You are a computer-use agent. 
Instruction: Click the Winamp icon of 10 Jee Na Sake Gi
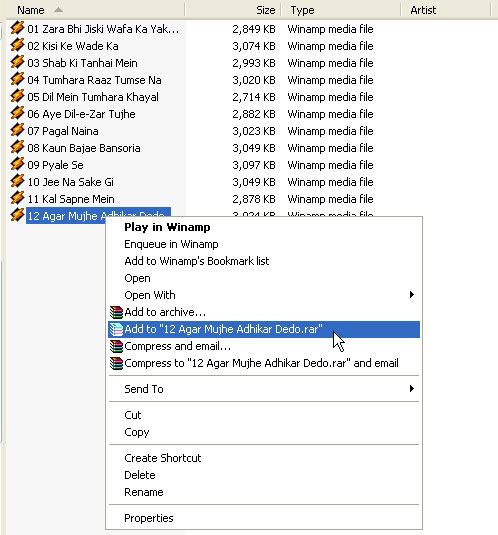pos(17,181)
